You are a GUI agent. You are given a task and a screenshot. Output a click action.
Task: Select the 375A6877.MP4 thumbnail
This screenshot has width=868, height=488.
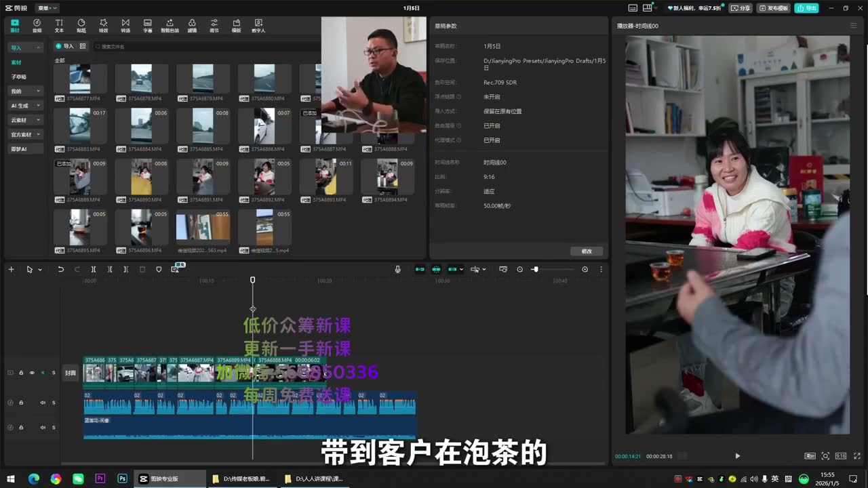pyautogui.click(x=80, y=79)
